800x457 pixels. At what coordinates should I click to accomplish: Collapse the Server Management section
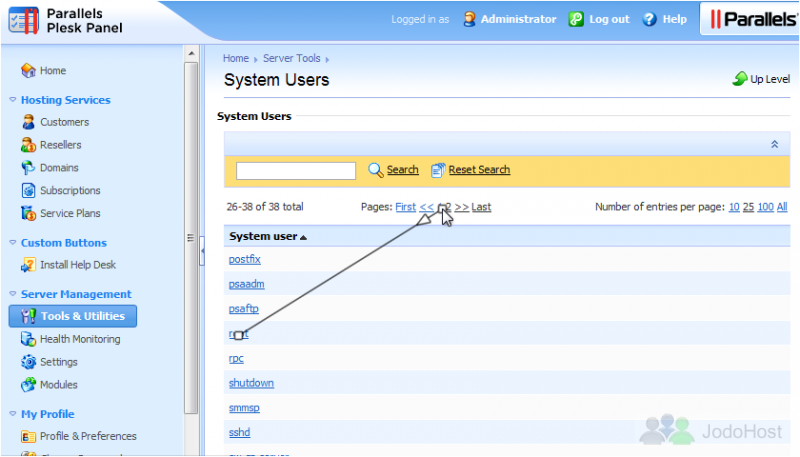pyautogui.click(x=13, y=293)
